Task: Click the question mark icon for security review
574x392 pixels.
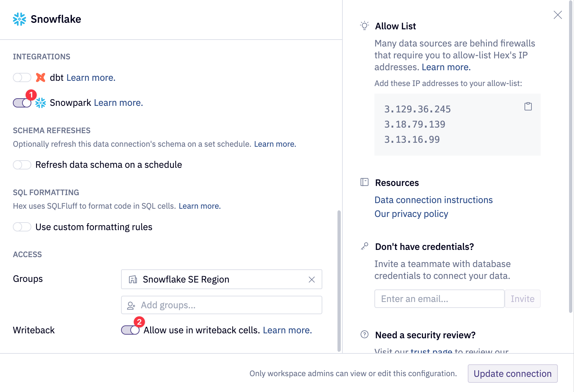Action: click(364, 334)
